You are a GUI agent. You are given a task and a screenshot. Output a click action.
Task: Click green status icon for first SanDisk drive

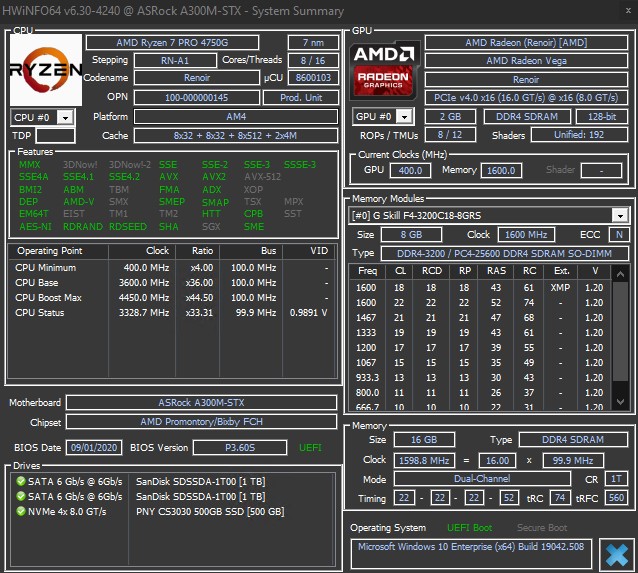coord(21,481)
